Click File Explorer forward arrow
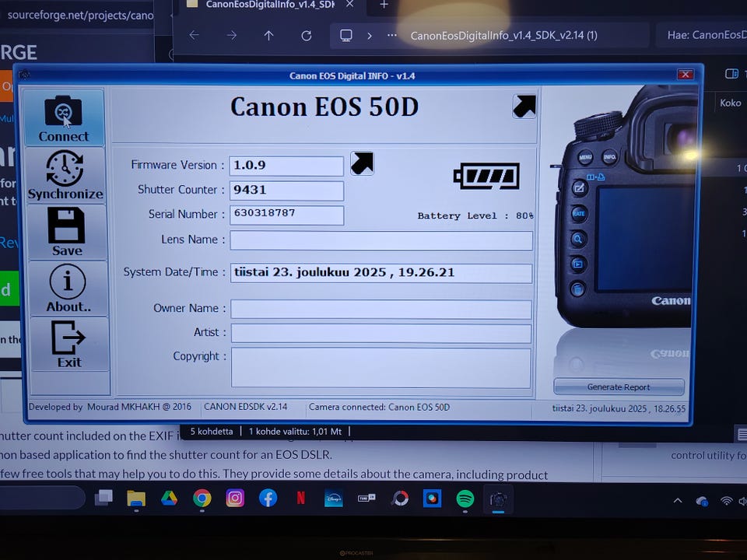The width and height of the screenshot is (747, 560). (232, 35)
